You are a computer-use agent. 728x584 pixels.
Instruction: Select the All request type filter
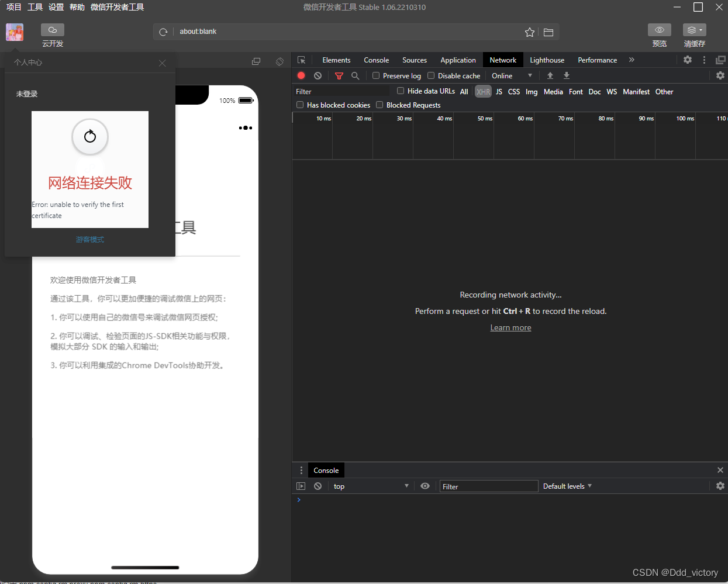(x=464, y=92)
